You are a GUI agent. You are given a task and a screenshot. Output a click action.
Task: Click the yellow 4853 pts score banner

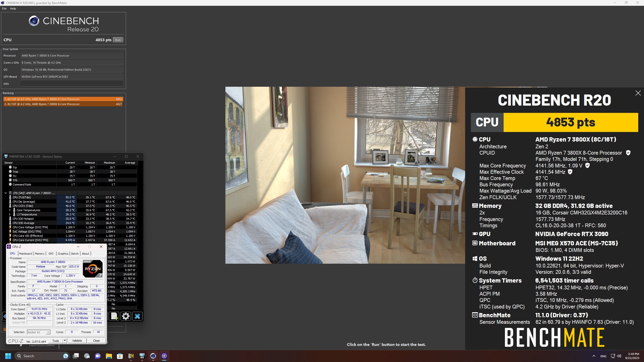pos(571,122)
